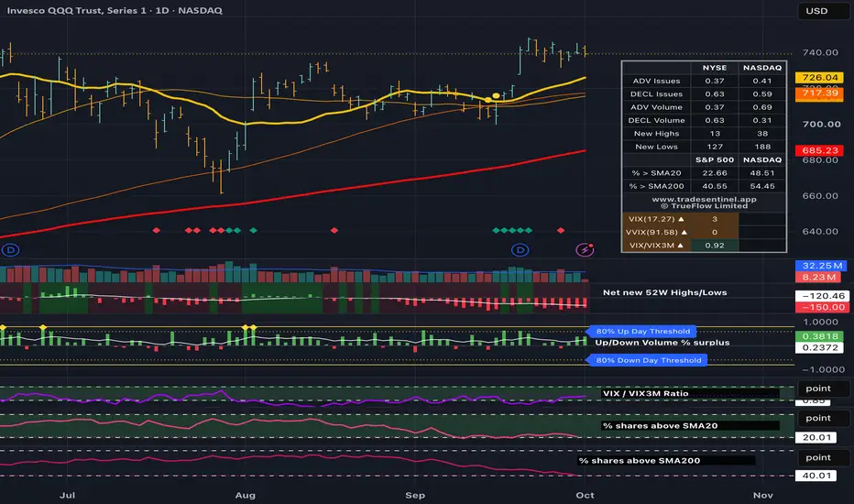Click the New Lows row label
The height and width of the screenshot is (504, 854).
coord(656,147)
